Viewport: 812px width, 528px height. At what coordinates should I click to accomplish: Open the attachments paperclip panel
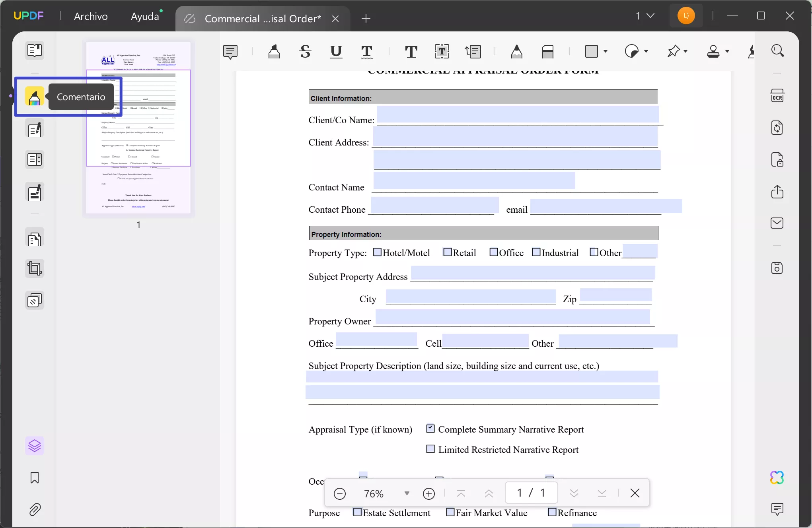35,509
